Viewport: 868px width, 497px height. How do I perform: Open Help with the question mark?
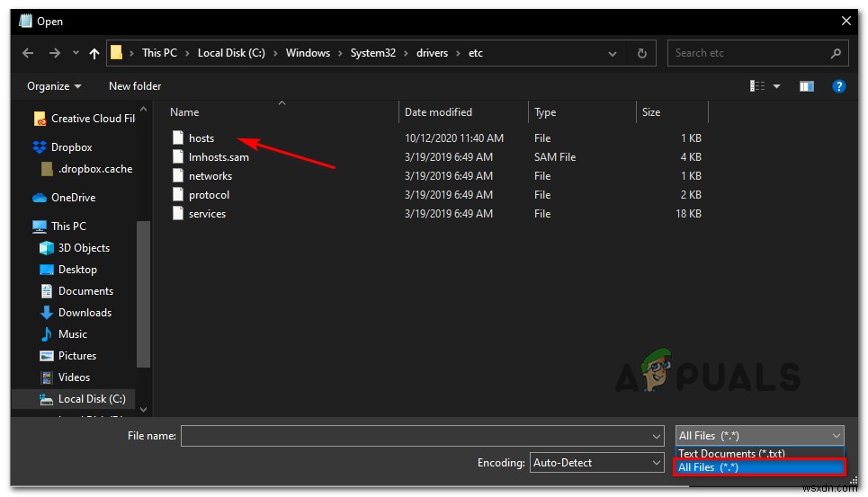tap(838, 86)
